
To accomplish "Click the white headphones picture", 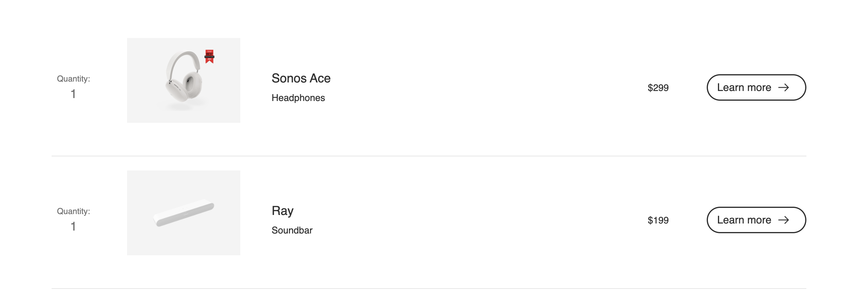I will point(184,80).
